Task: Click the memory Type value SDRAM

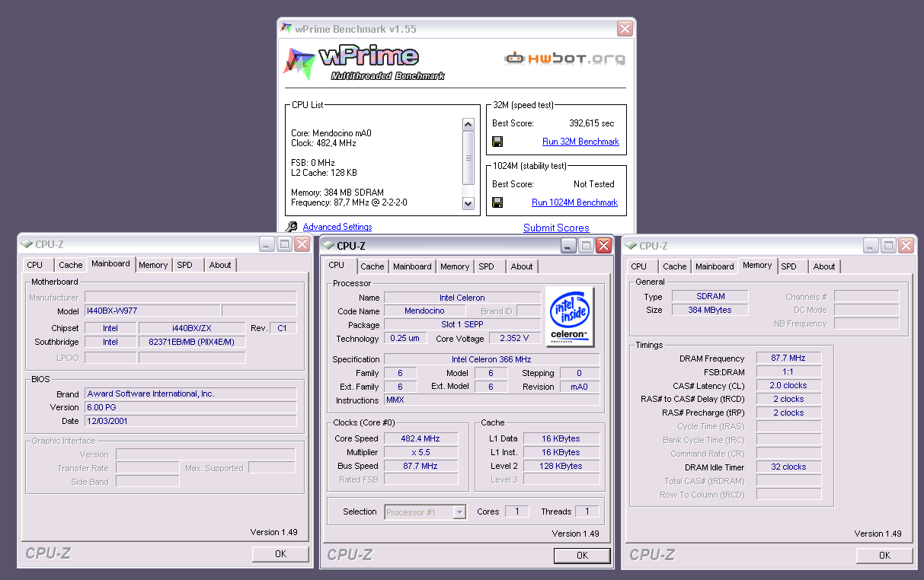Action: [710, 296]
